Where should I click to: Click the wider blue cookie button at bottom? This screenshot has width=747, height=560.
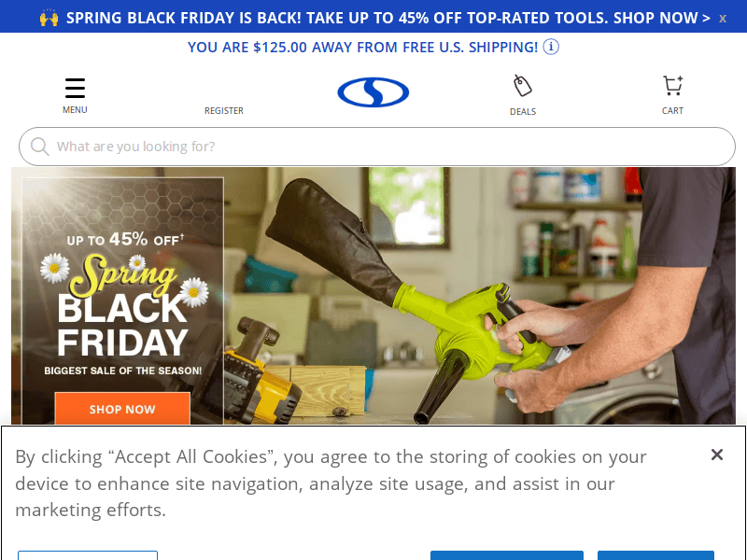(507, 555)
